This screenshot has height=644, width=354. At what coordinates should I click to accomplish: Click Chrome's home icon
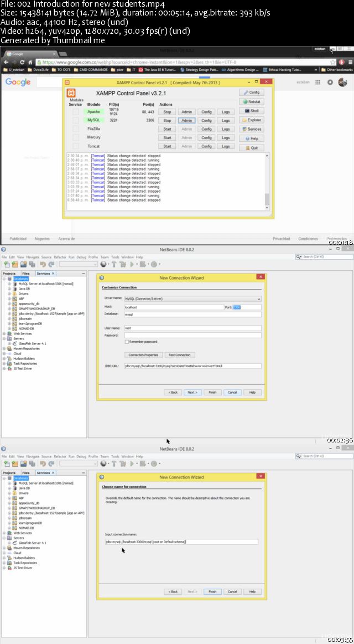(x=30, y=62)
